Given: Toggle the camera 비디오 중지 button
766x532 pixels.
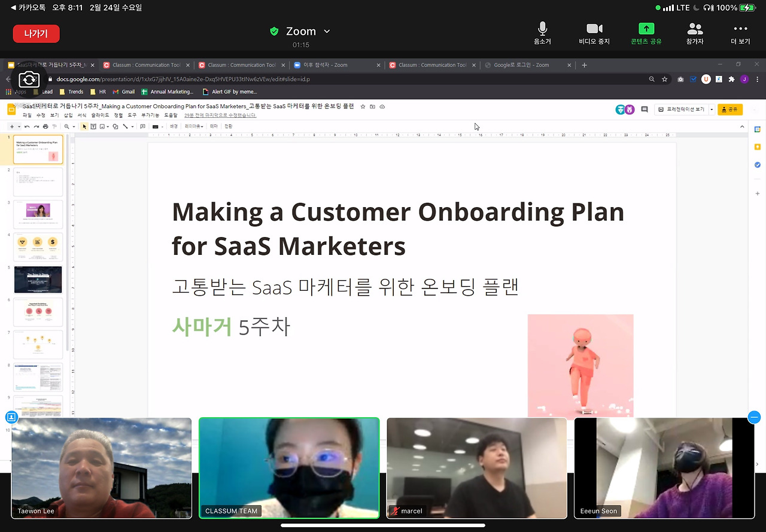Looking at the screenshot, I should [x=594, y=34].
